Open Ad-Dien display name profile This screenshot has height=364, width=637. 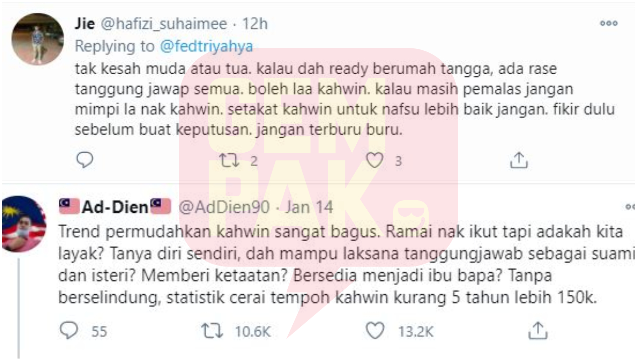115,207
